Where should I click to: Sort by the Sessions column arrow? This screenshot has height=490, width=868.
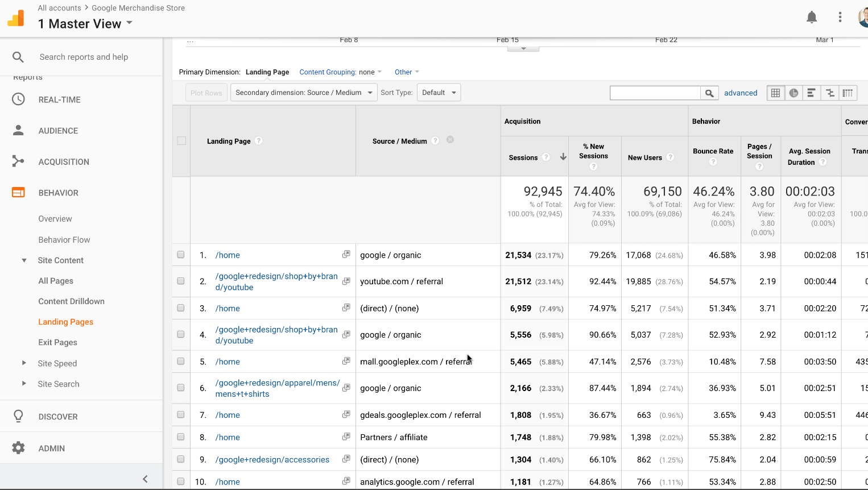pos(563,157)
